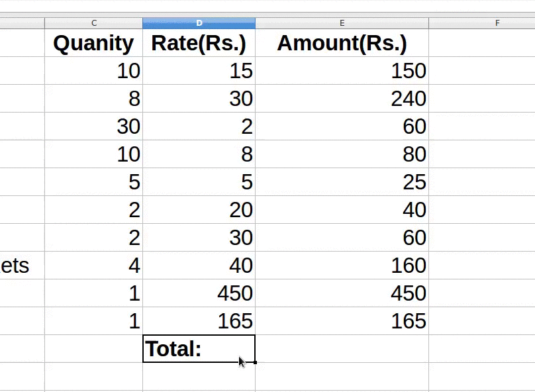
Task: Select the "Total:" cell
Action: [x=199, y=348]
